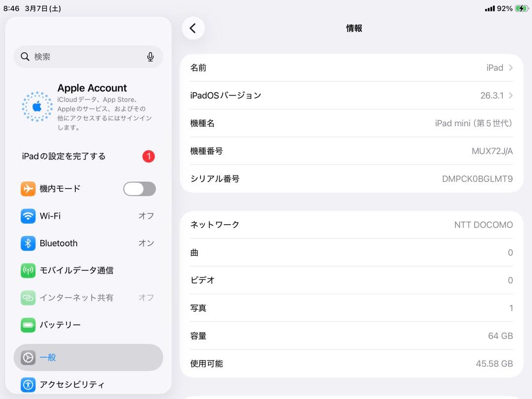Screen dimensions: 532x399
Task: Tap the Bluetooth icon
Action: coord(28,243)
